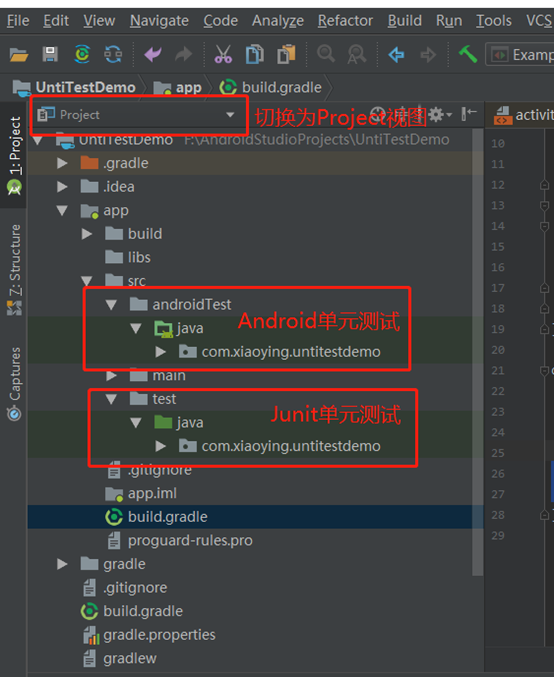Viewport: 554px width, 677px height.
Task: Click the green Make Project hammer icon
Action: (468, 54)
